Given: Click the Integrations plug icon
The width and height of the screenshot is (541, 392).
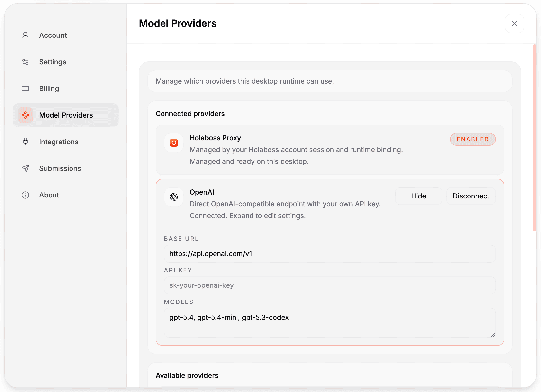Looking at the screenshot, I should click(x=25, y=142).
